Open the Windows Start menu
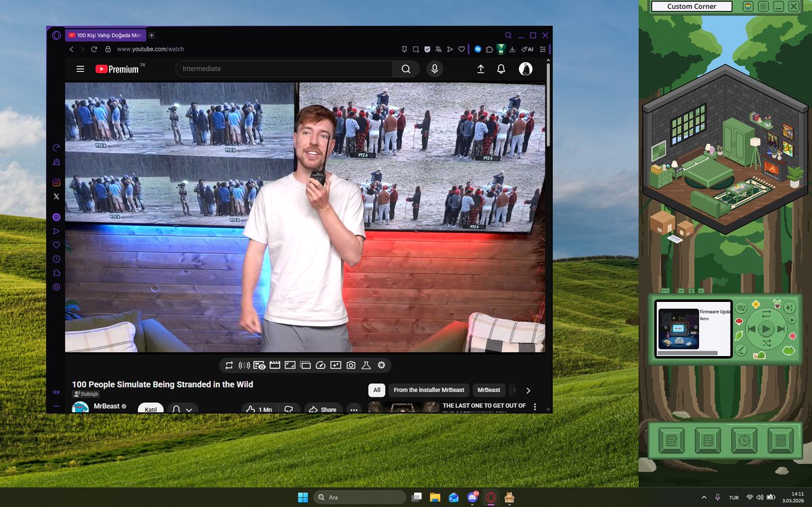 [x=302, y=498]
